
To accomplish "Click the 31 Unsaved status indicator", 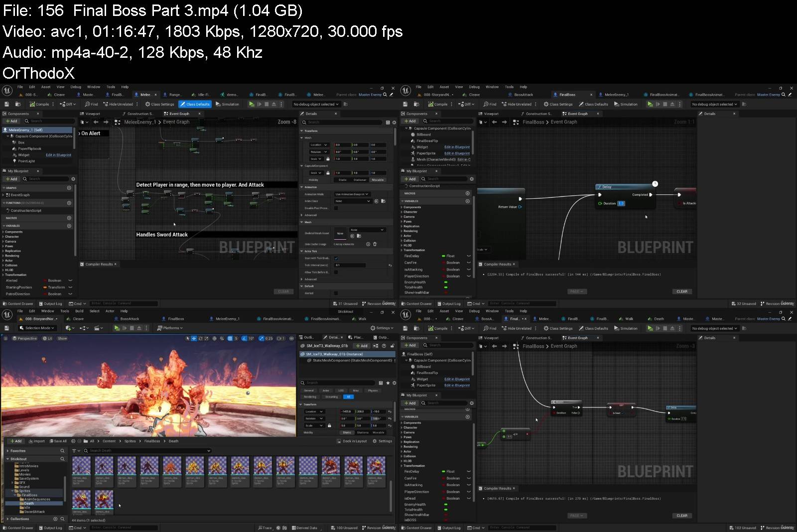I will tap(345, 303).
